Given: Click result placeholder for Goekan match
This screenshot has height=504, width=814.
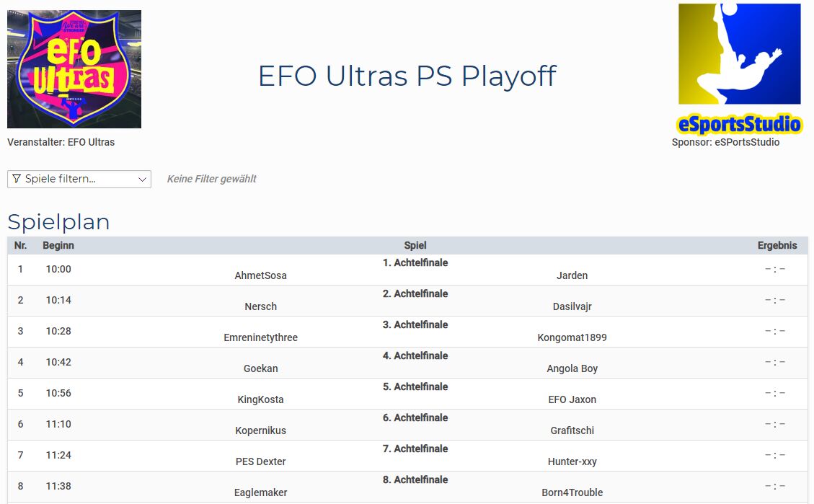Looking at the screenshot, I should pyautogui.click(x=775, y=362).
